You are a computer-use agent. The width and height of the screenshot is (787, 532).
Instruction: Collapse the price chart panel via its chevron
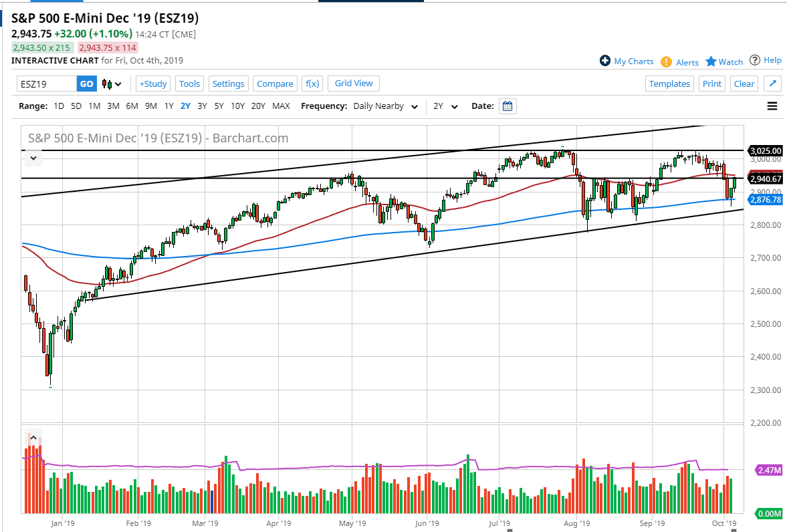(x=33, y=158)
